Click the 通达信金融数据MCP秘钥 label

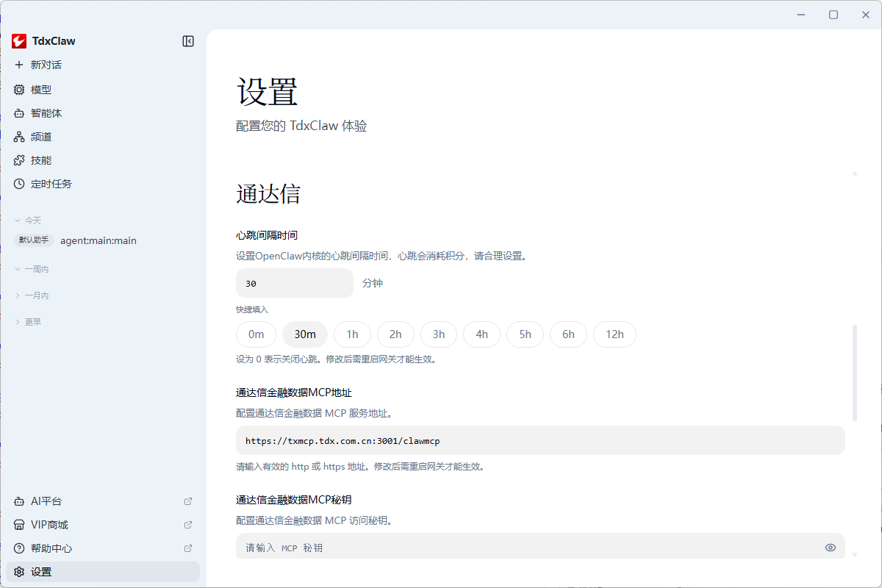294,500
